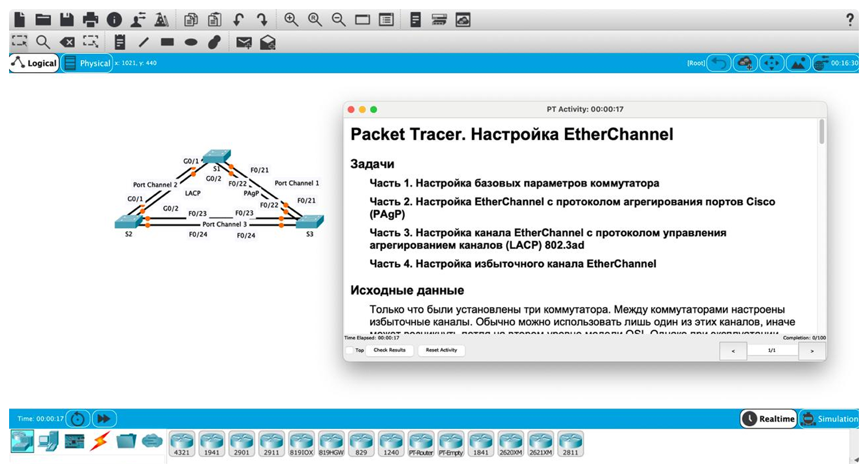Viewport: 868px width, 473px height.
Task: Pick the Resize shape tool
Action: (x=91, y=42)
